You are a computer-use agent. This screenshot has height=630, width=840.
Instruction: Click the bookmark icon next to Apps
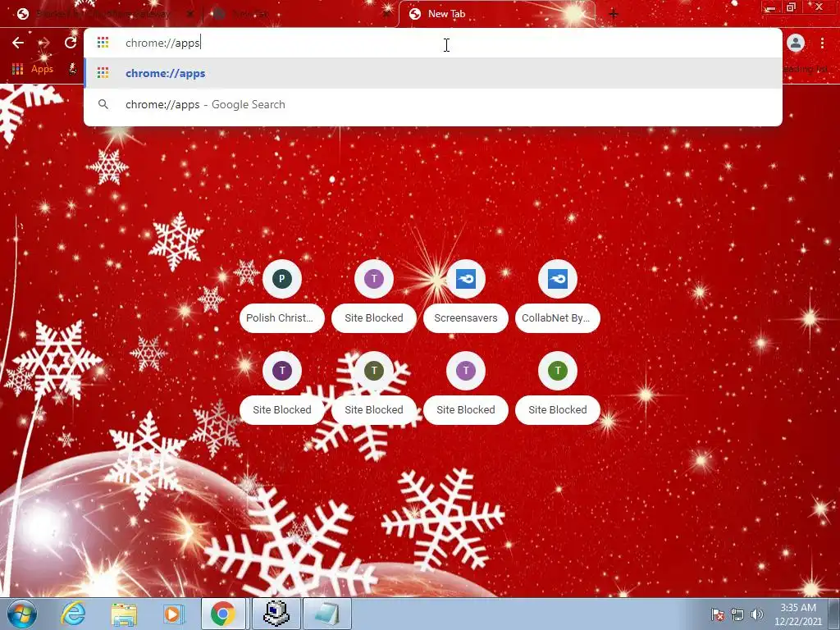[x=72, y=69]
